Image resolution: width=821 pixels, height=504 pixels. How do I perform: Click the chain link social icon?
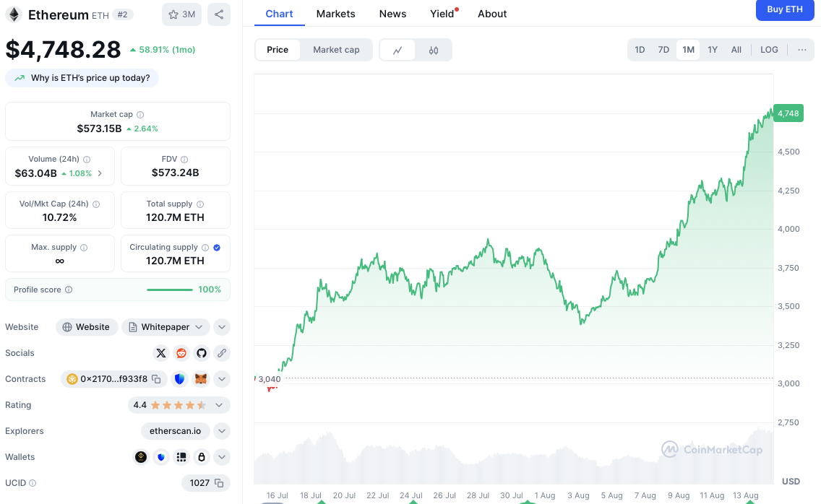tap(222, 353)
